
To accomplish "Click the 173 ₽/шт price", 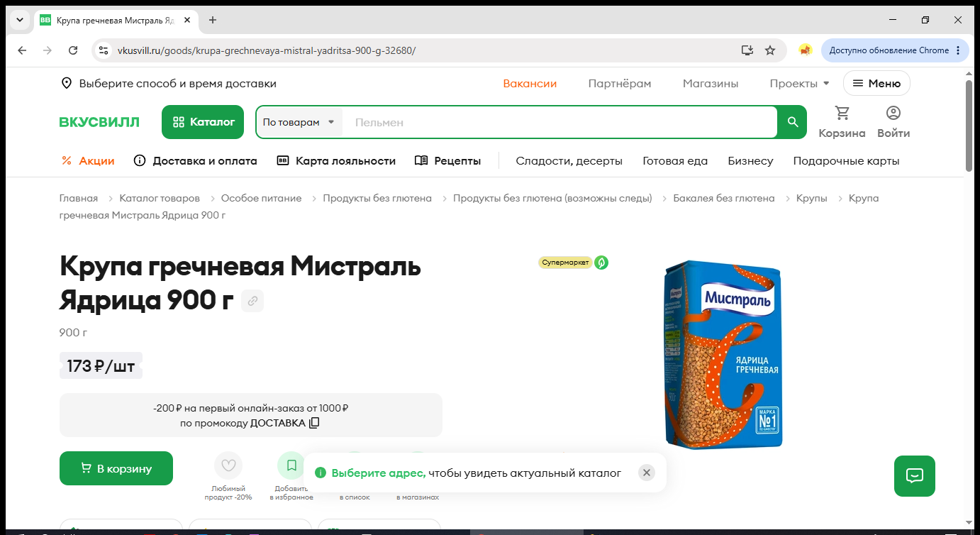I will pos(101,366).
